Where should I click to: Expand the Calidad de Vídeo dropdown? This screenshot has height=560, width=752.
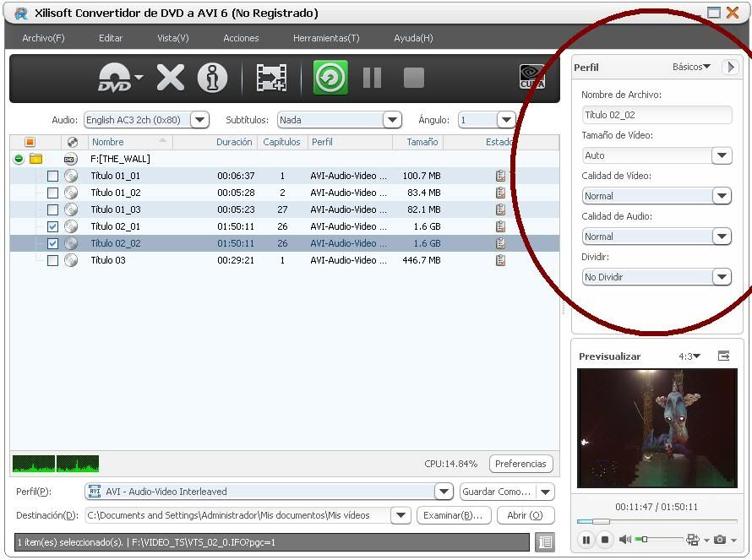[721, 196]
